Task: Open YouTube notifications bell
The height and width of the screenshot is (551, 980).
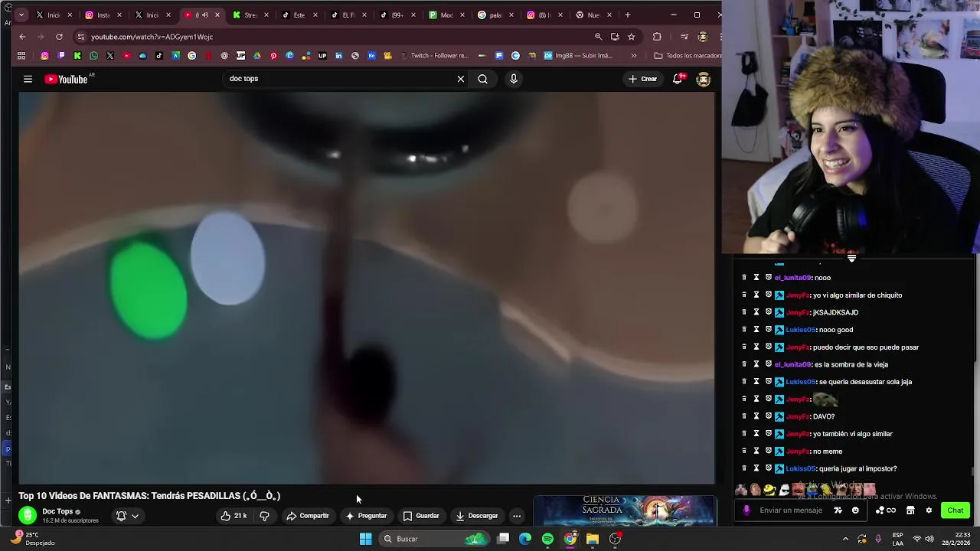Action: 678,79
